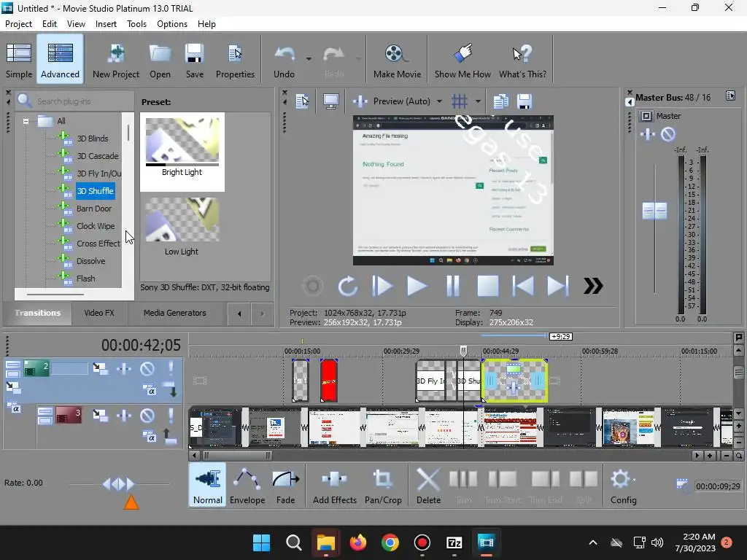Viewport: 747px width, 560px height.
Task: Toggle track 3 minimize button
Action: [x=44, y=411]
